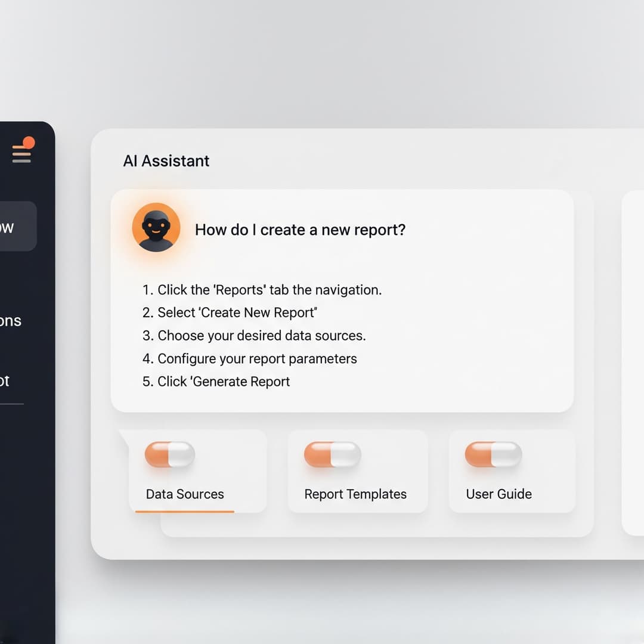Click the "How do I create a new report?" question

pyautogui.click(x=300, y=230)
